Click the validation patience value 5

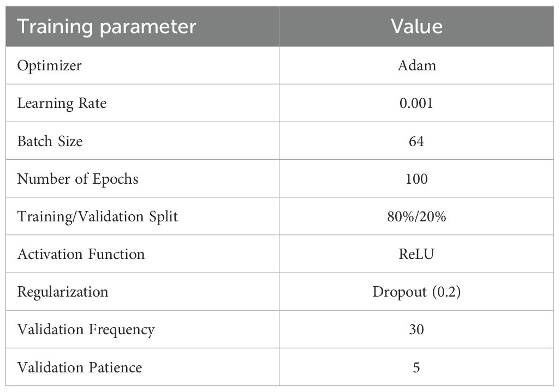click(x=416, y=367)
